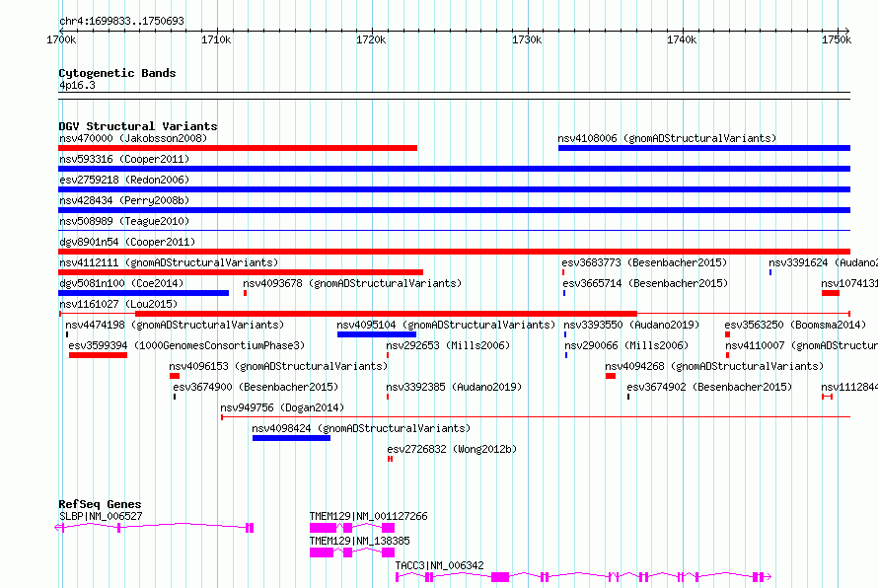Click the SLBP|NM_006527 gene label
This screenshot has width=878, height=588.
coord(101,516)
